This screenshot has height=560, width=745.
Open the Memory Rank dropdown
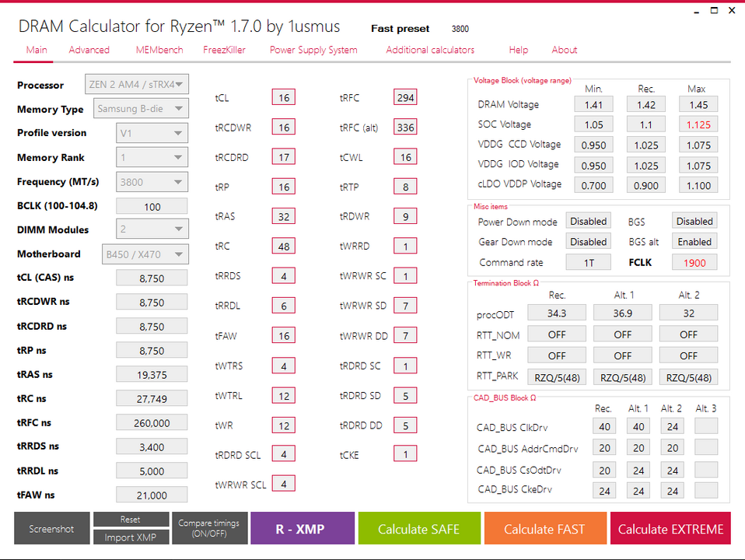(152, 157)
